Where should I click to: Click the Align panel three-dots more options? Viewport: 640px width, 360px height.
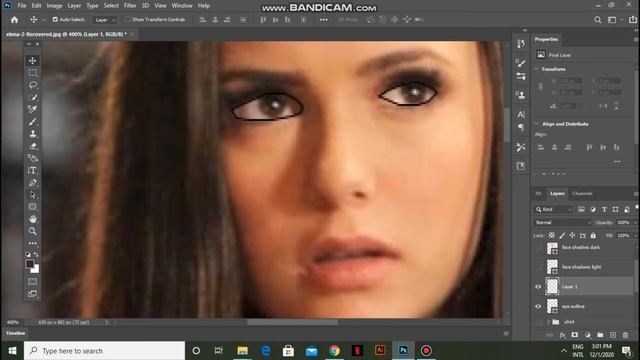click(617, 162)
